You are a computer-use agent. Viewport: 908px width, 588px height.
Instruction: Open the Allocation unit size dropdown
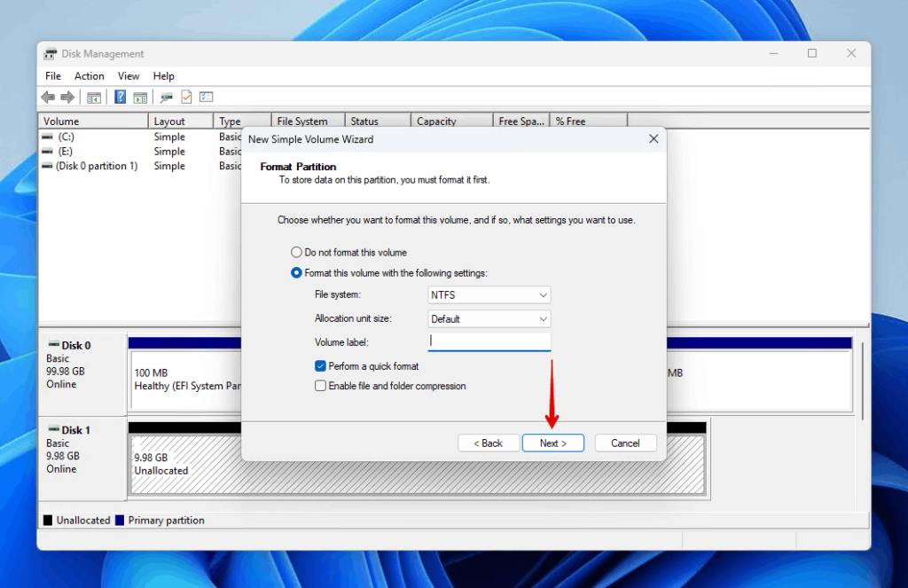coord(489,318)
